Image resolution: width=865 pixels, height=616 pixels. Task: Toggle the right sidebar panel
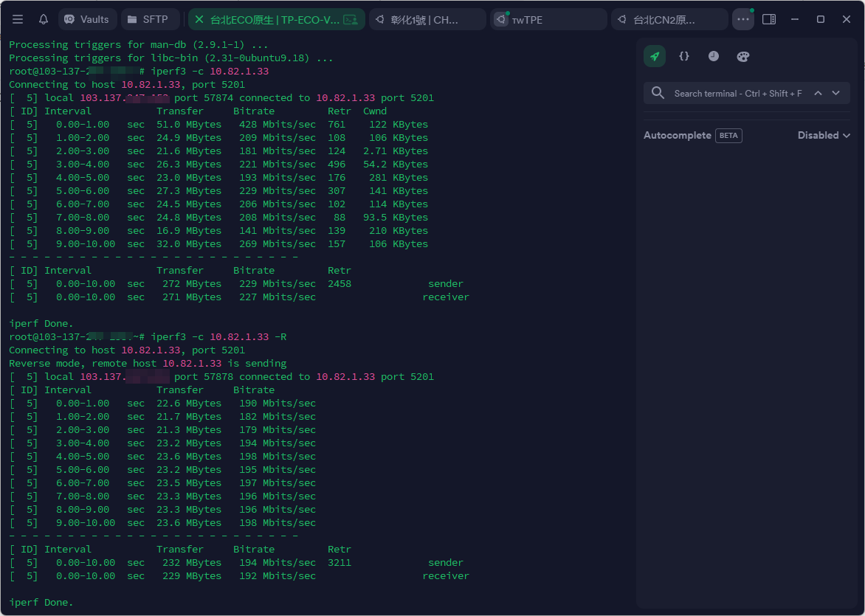click(769, 19)
